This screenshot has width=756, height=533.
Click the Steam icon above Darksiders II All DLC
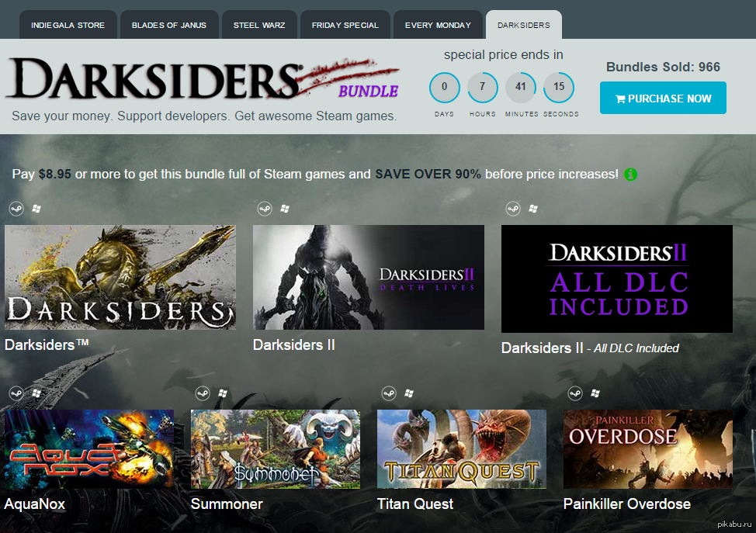[x=513, y=209]
